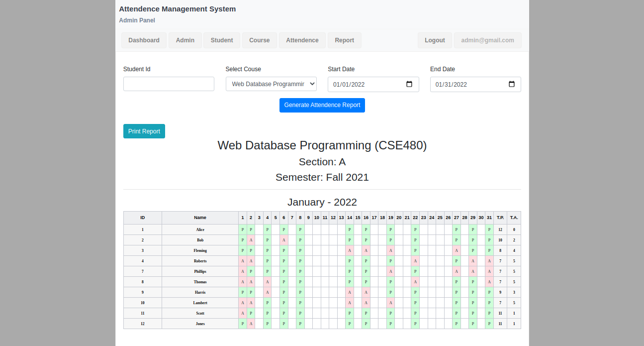Click the Logout button

435,40
